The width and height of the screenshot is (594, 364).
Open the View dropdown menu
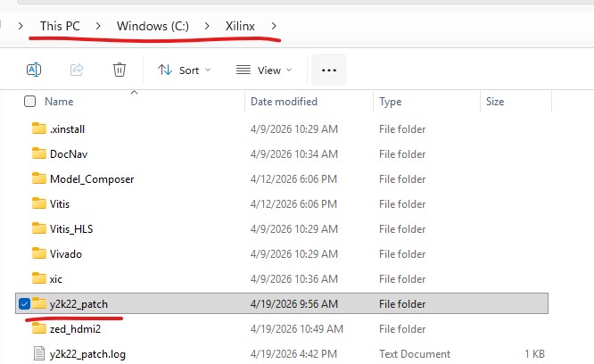tap(264, 70)
